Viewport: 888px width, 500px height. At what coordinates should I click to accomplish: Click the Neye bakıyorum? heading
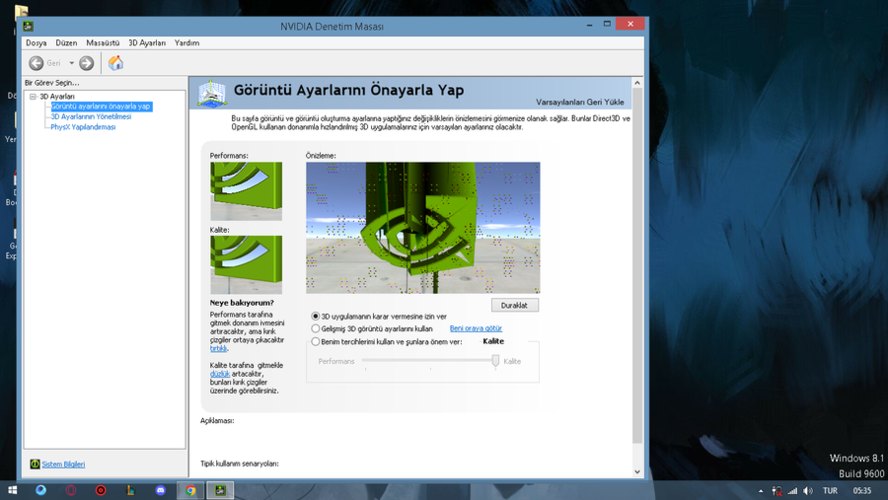[x=242, y=303]
